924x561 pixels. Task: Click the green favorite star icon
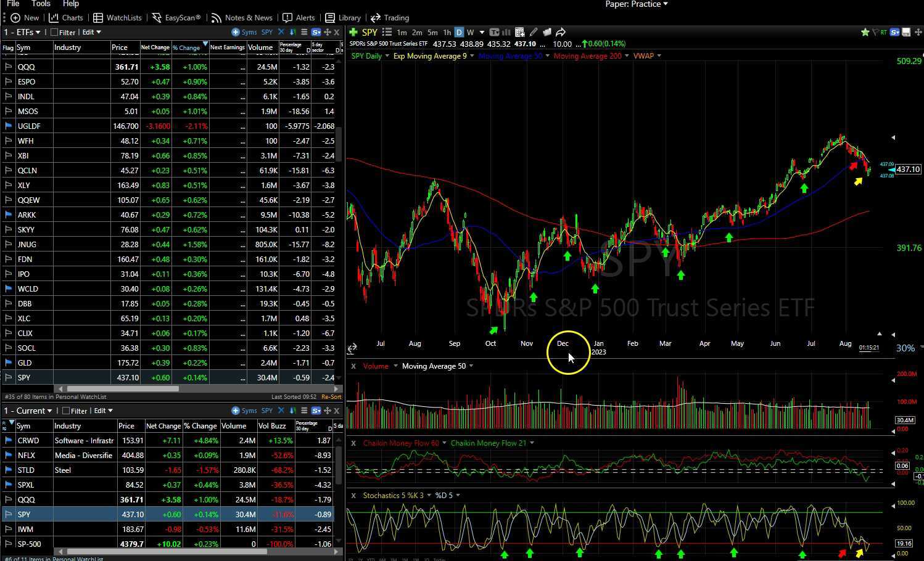click(x=865, y=32)
